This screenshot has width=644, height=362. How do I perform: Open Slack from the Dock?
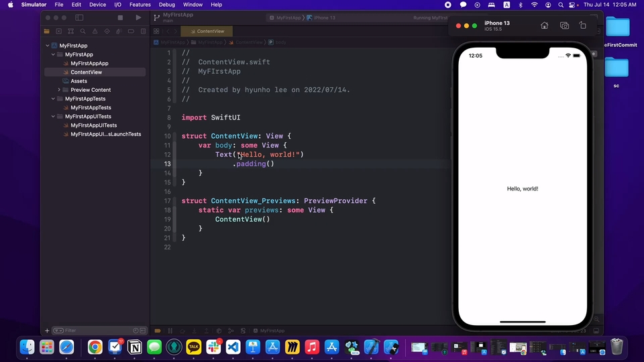(213, 347)
